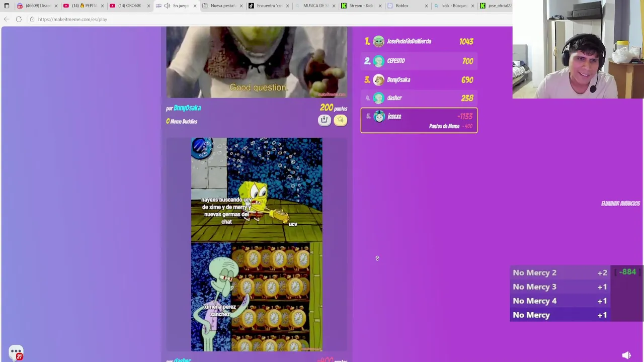The height and width of the screenshot is (362, 644).
Task: Toggle game sound speaker icon
Action: tap(626, 355)
